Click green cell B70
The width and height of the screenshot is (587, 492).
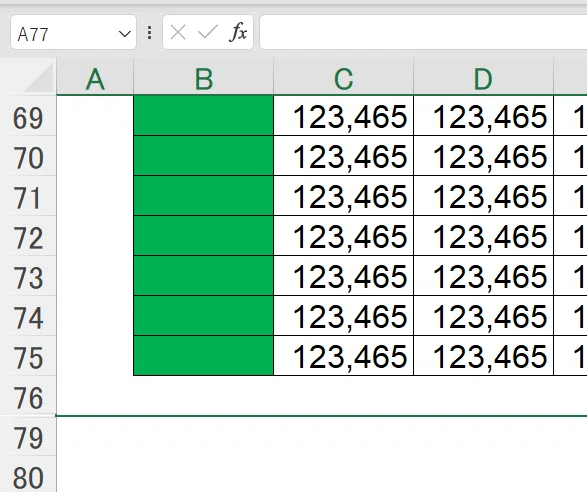[204, 156]
